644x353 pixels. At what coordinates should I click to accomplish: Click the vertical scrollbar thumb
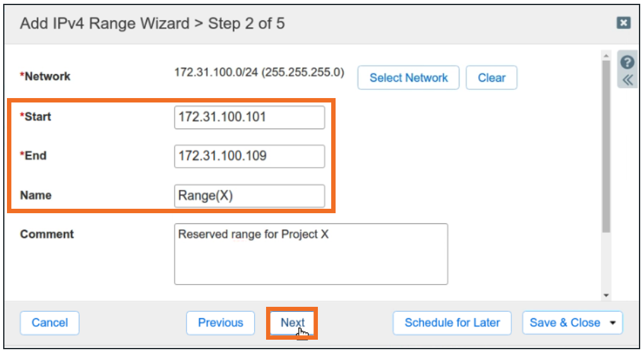[607, 146]
